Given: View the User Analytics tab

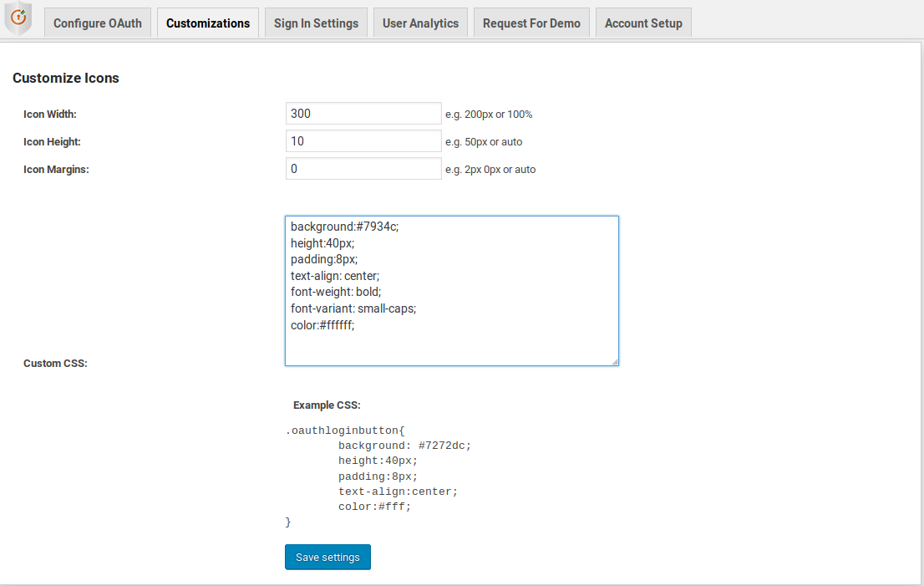Looking at the screenshot, I should [x=420, y=23].
